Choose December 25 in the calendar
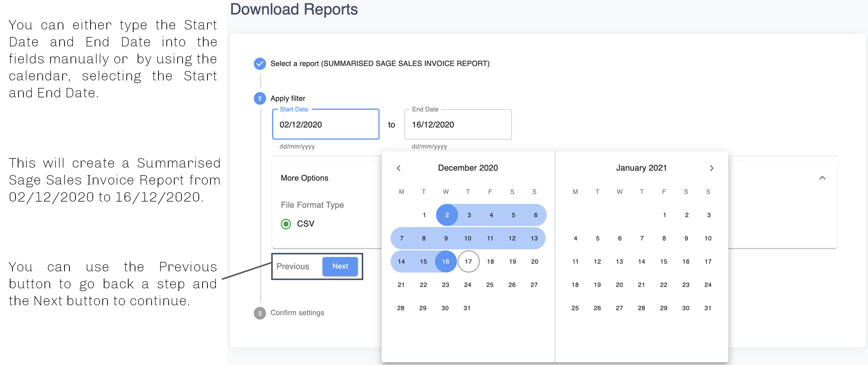 tap(490, 285)
